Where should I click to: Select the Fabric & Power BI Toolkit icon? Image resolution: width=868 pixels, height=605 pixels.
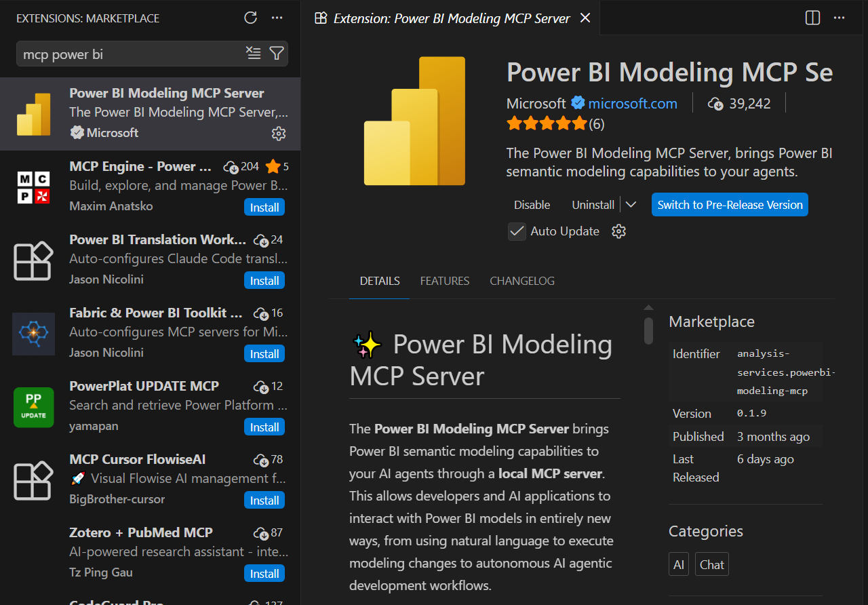pos(34,334)
